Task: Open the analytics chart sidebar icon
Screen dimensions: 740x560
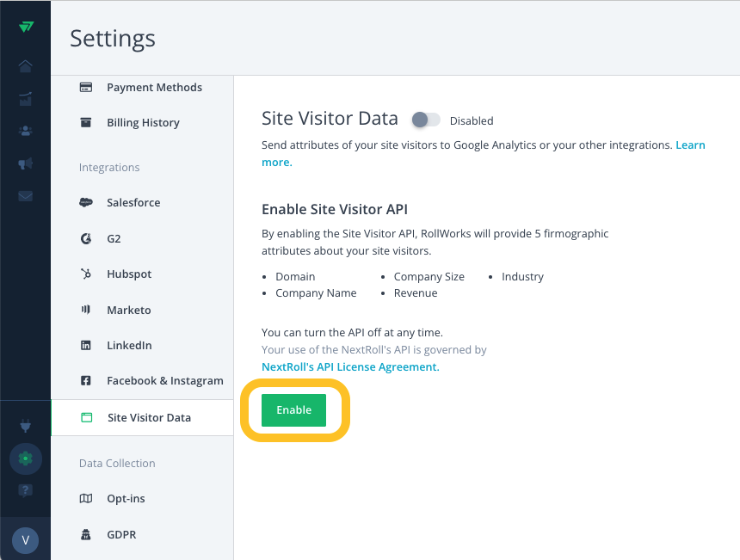Action: (x=26, y=99)
